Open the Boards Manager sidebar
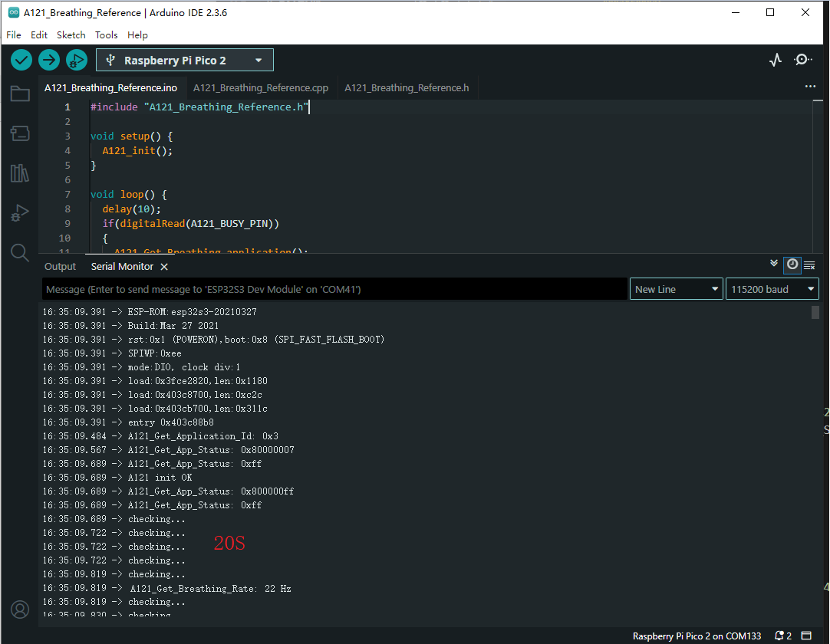830x644 pixels. pos(20,134)
